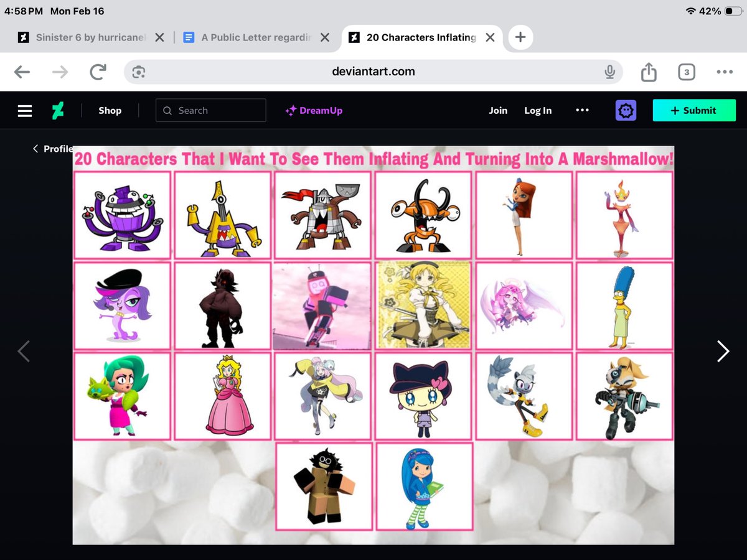The height and width of the screenshot is (560, 747).
Task: Show the previous deviation
Action: pos(24,352)
